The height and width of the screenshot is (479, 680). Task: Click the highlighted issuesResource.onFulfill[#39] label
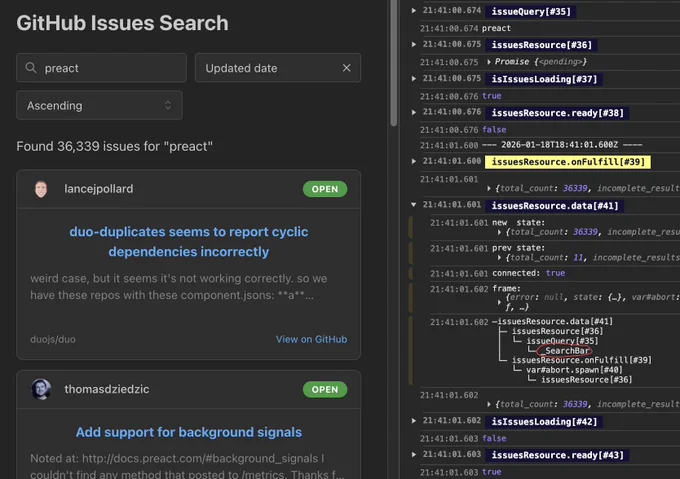click(x=568, y=162)
